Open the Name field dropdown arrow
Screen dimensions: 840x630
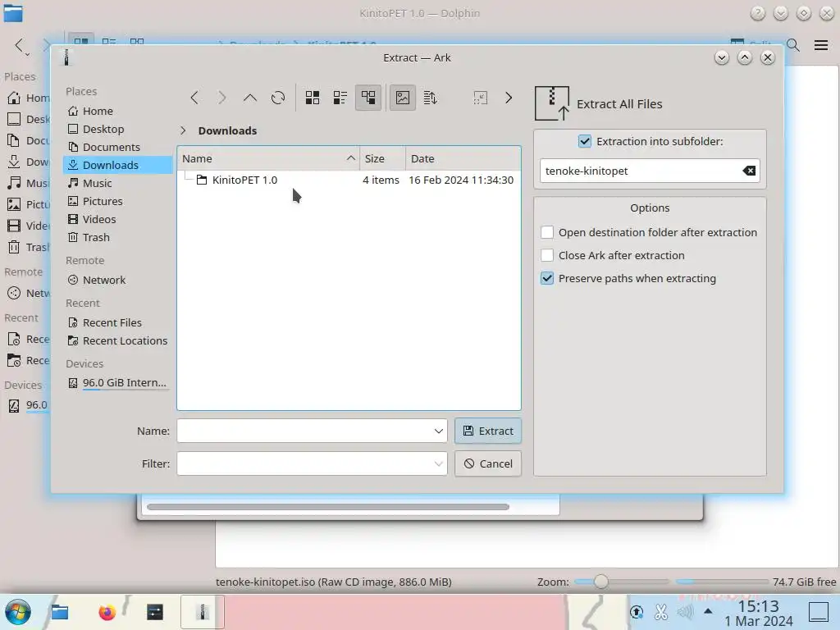438,431
